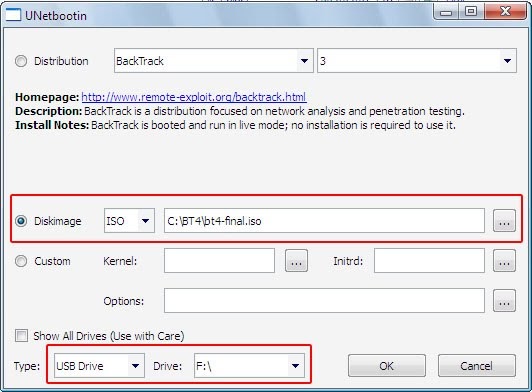Select the Custom radio button
Viewport: 532px width, 392px height.
(x=21, y=261)
